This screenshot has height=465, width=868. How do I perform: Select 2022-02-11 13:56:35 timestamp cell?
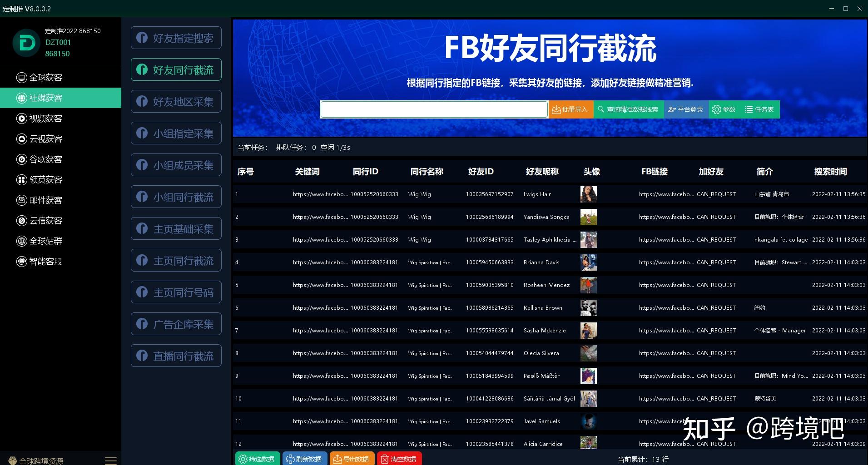click(838, 194)
